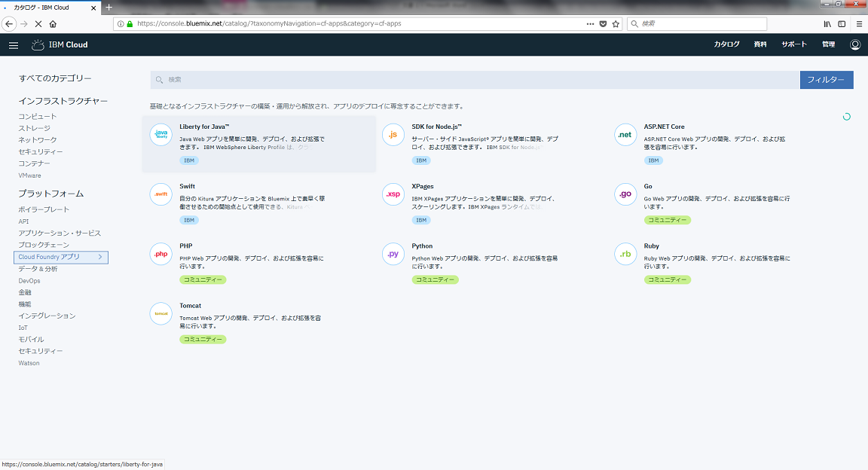Viewport: 868px width, 470px height.
Task: Select the カタログ - IBM Cloud browser tab
Action: [x=50, y=8]
